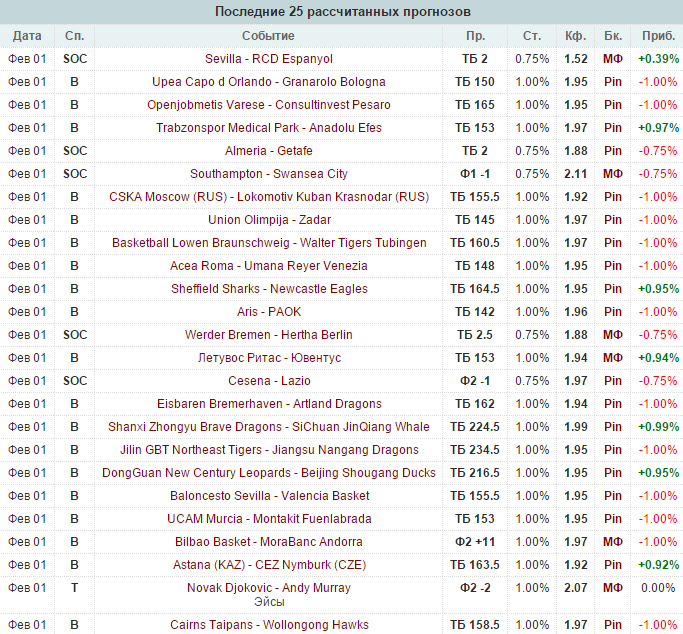Open Baloncesto Sevilla - Valencia Basket event
Viewport: 683px width, 634px height.
(x=269, y=496)
